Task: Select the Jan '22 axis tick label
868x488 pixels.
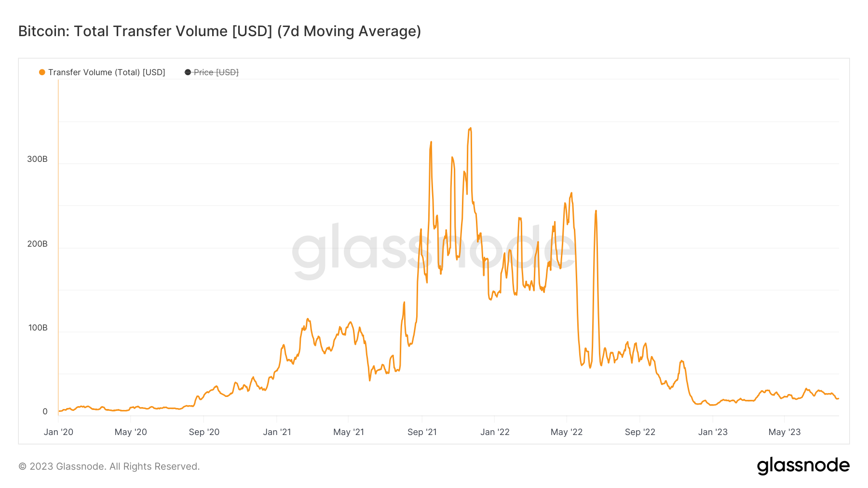Action: [495, 432]
